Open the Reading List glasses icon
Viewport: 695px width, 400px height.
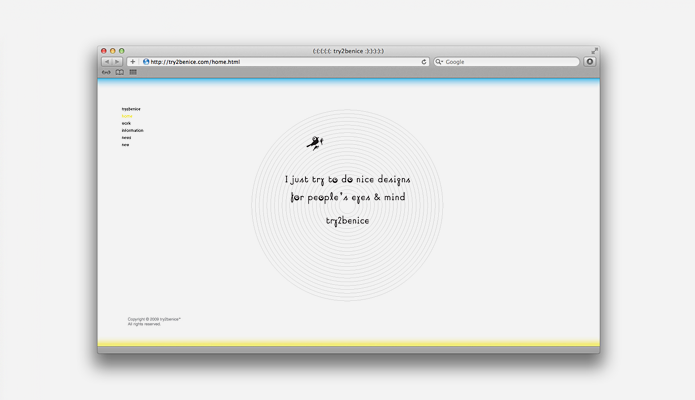click(106, 72)
